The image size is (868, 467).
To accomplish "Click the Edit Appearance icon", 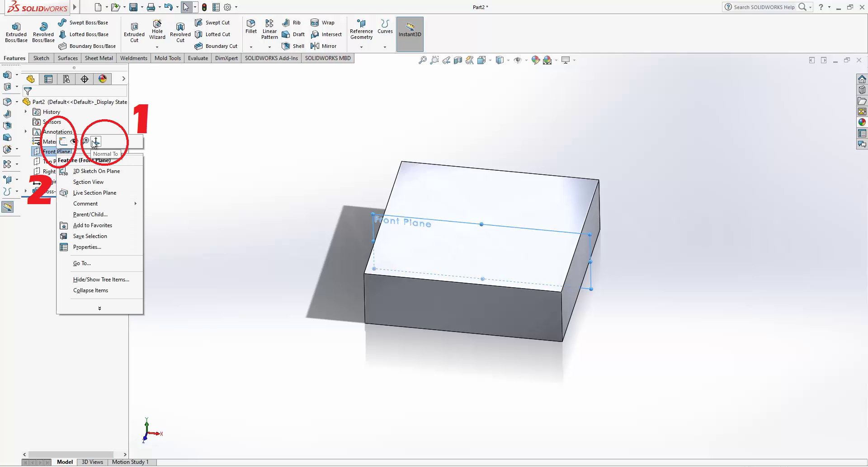I will coord(536,60).
